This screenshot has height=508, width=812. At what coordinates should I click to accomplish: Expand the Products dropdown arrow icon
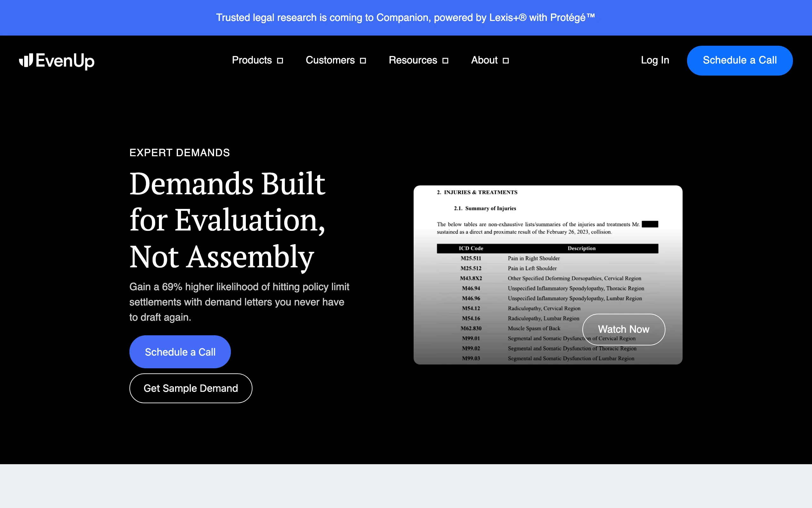click(280, 60)
